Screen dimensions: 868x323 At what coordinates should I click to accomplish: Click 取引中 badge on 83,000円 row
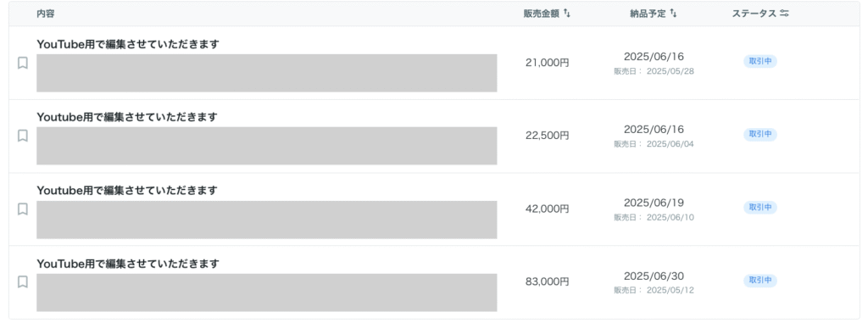760,281
